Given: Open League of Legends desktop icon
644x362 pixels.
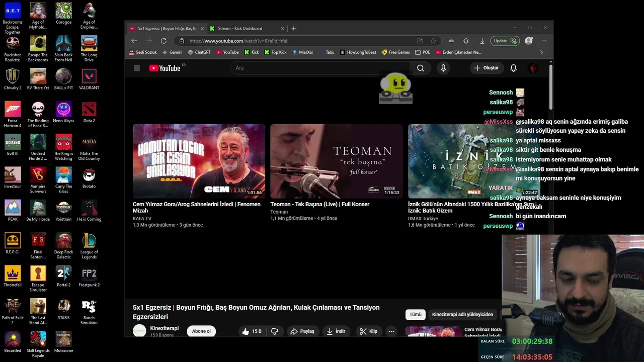Looking at the screenshot, I should 89,246.
